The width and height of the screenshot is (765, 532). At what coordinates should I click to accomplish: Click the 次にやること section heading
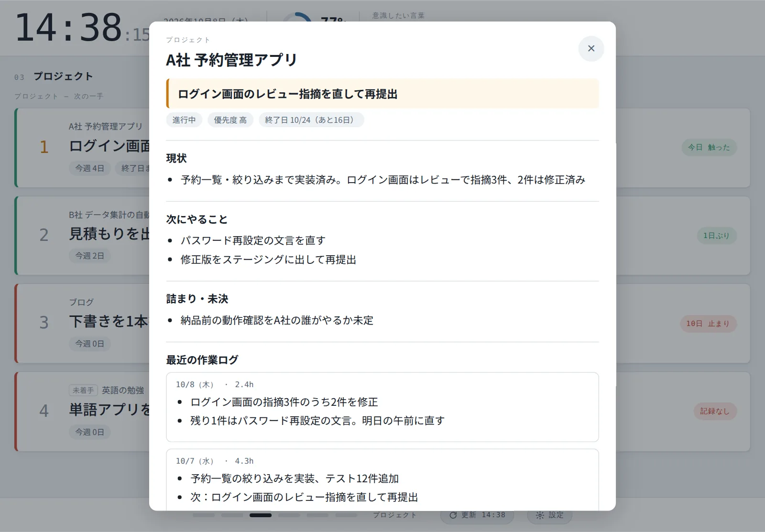(197, 219)
